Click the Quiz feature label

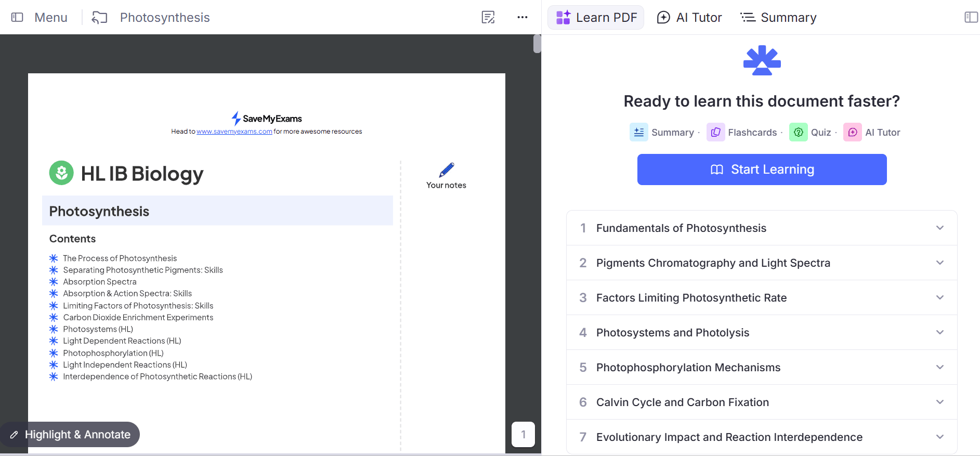click(x=821, y=133)
